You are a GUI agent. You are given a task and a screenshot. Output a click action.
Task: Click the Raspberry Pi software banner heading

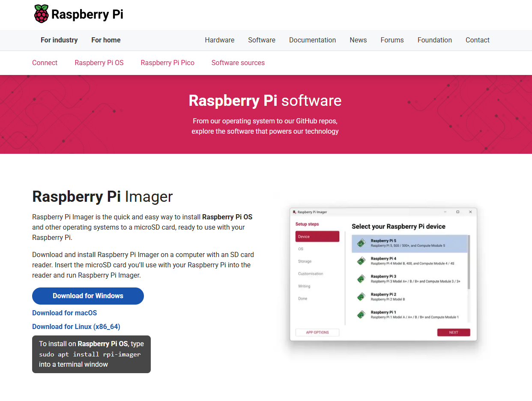(x=265, y=100)
